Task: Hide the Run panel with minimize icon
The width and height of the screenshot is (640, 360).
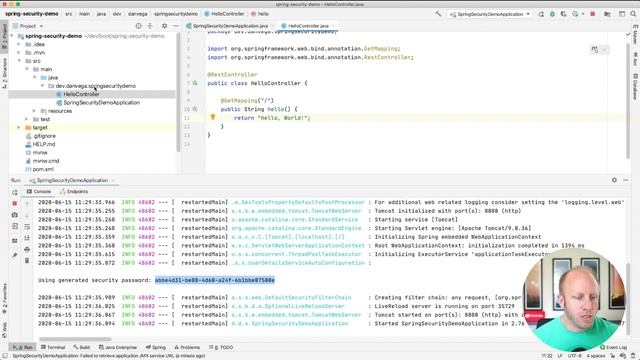Action: (626, 180)
